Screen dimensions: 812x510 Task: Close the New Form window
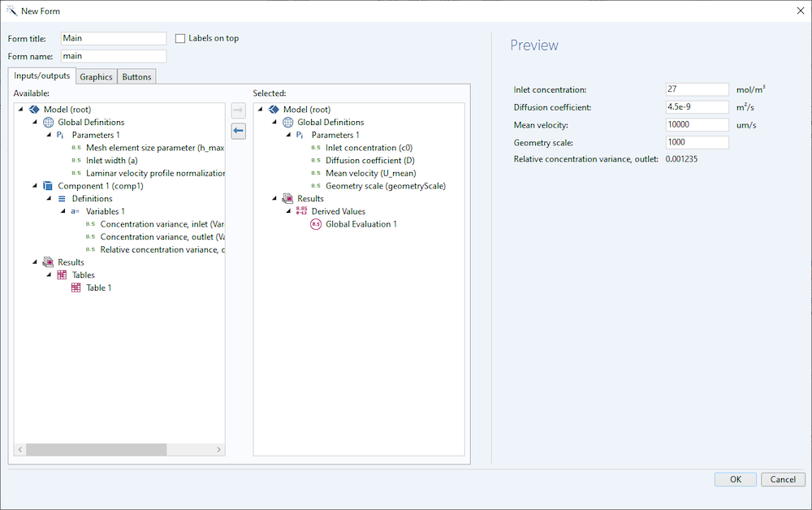pos(800,11)
